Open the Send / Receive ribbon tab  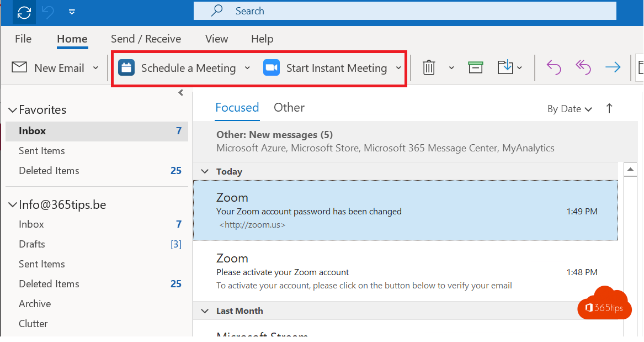tap(146, 39)
